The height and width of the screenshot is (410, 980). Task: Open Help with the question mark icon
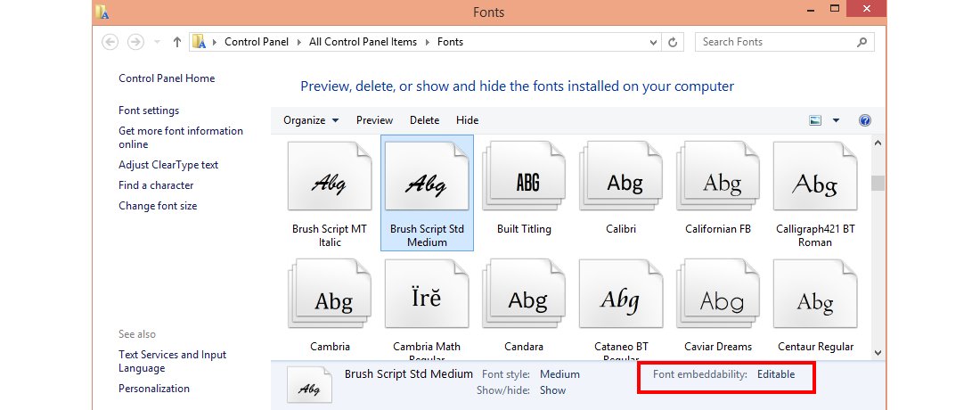(x=865, y=120)
